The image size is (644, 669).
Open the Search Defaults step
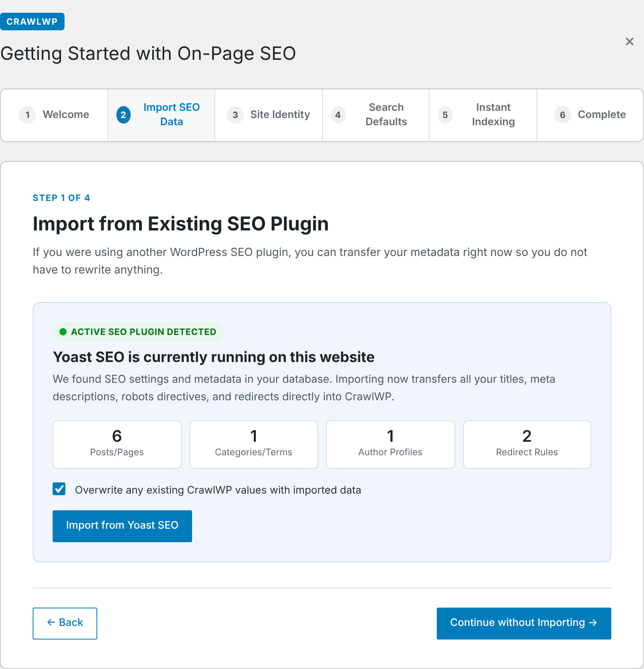pyautogui.click(x=376, y=115)
